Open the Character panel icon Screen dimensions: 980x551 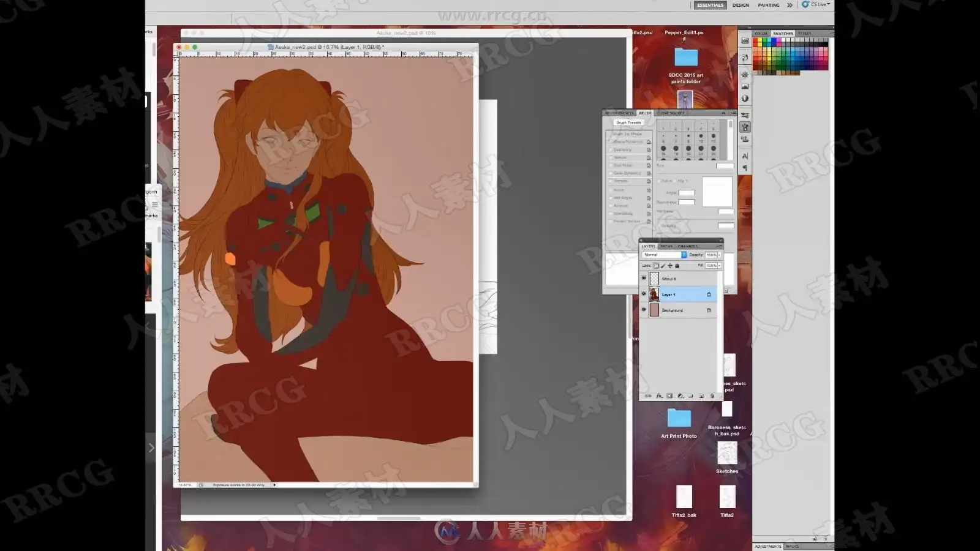[745, 156]
